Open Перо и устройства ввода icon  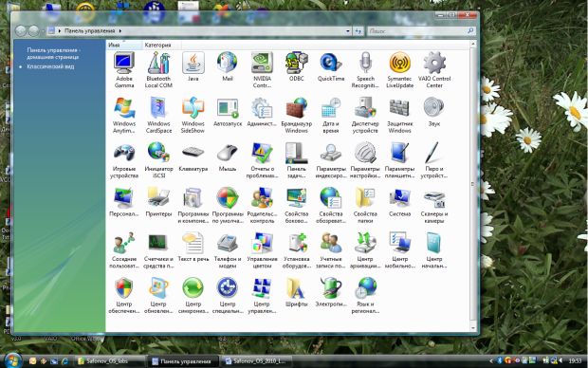click(x=434, y=160)
